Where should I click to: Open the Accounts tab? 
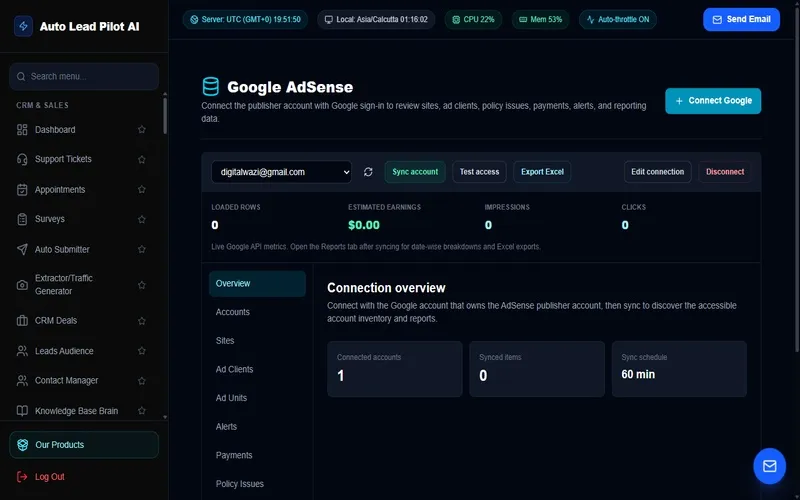click(257, 312)
